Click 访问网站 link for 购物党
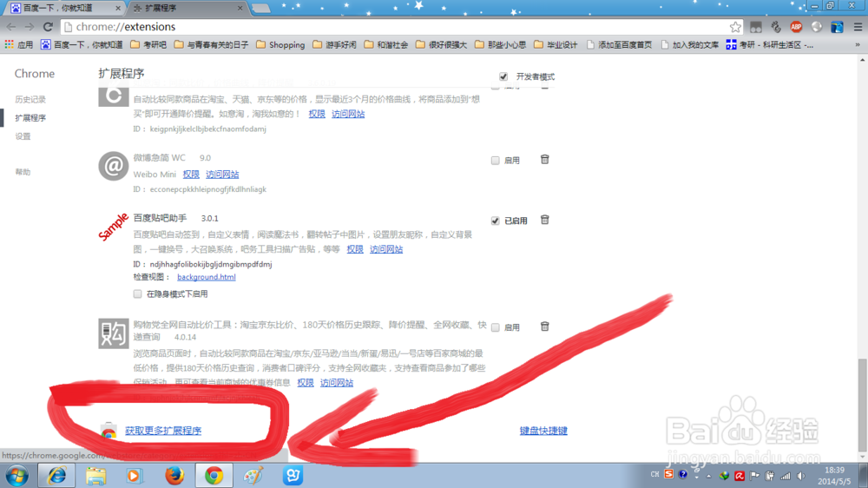 [x=337, y=383]
